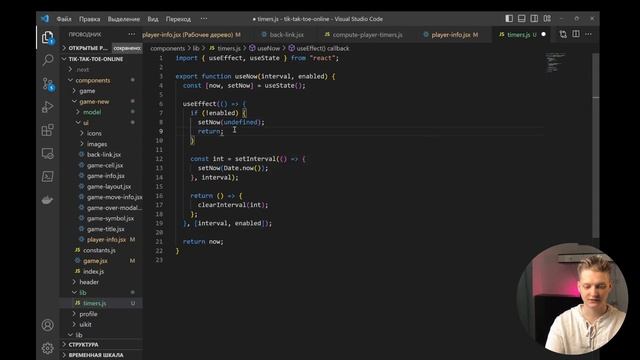Viewport: 640px width, 360px height.
Task: Open editor More Actions ellipsis
Action: [x=588, y=34]
